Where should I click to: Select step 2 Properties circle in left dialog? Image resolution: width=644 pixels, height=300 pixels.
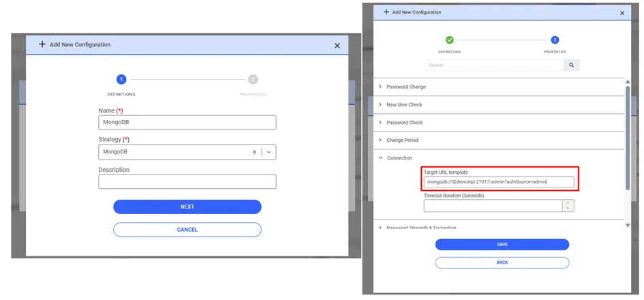coord(253,79)
